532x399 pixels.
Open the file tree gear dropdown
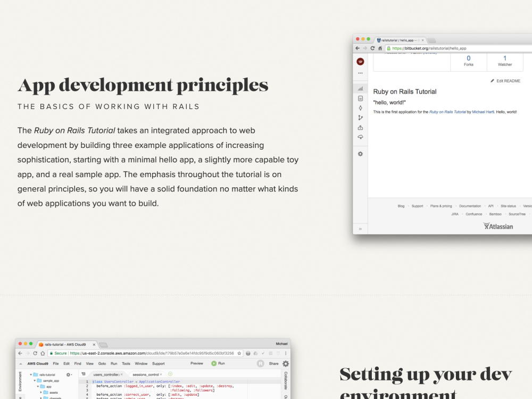click(x=69, y=375)
